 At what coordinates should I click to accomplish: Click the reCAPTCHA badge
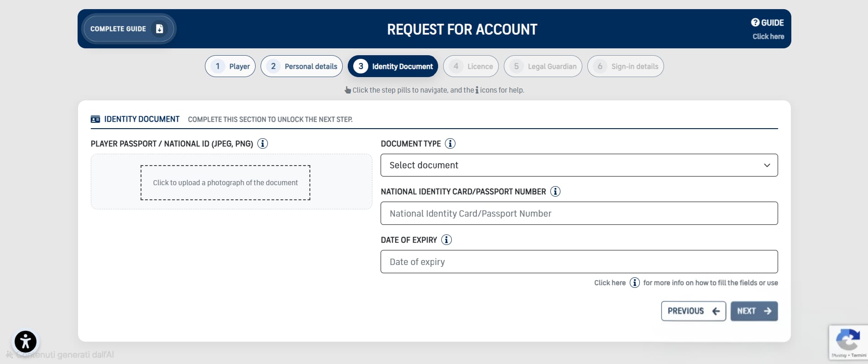coord(848,342)
